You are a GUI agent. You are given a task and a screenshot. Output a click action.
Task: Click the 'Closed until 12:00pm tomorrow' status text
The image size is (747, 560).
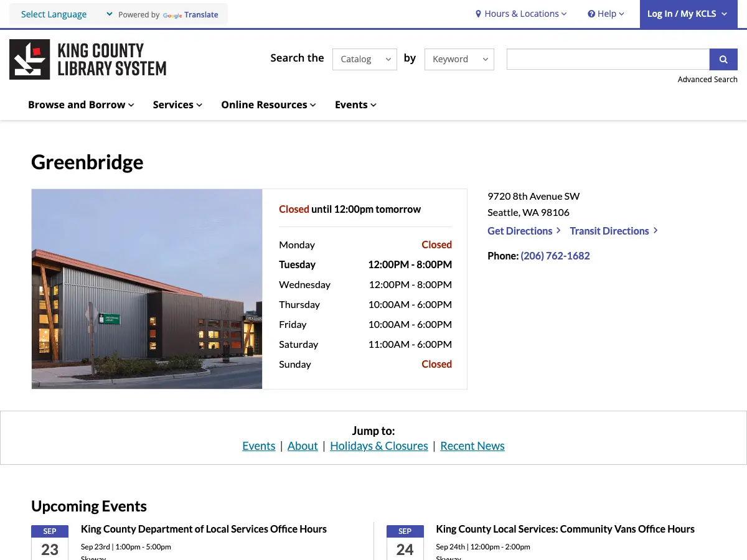pos(350,209)
